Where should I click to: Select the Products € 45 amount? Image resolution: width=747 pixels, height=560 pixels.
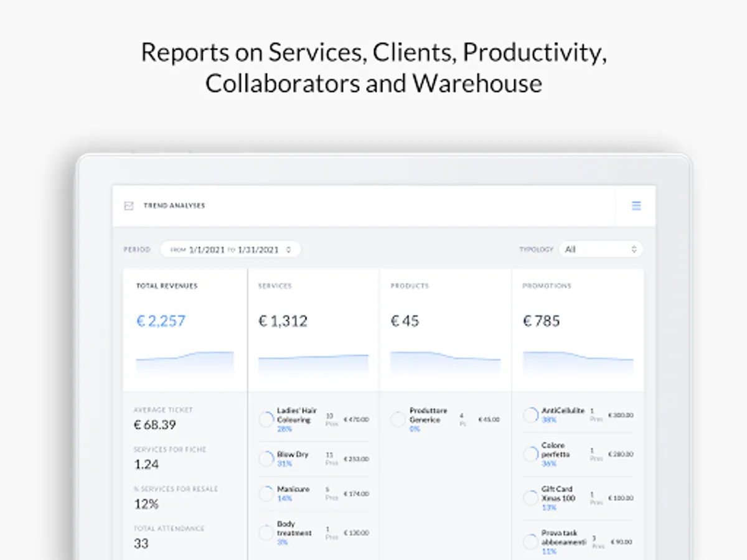coord(405,321)
